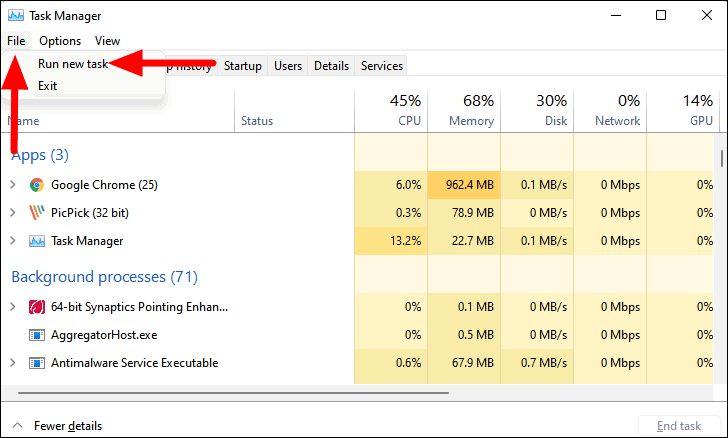
Task: Click the Synaptics Pointing Enhancer icon
Action: 37,307
